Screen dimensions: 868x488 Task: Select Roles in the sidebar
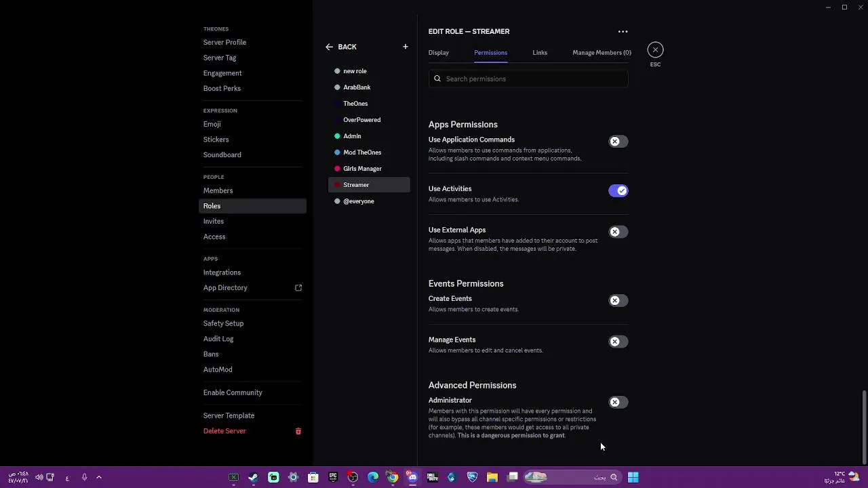tap(252, 206)
